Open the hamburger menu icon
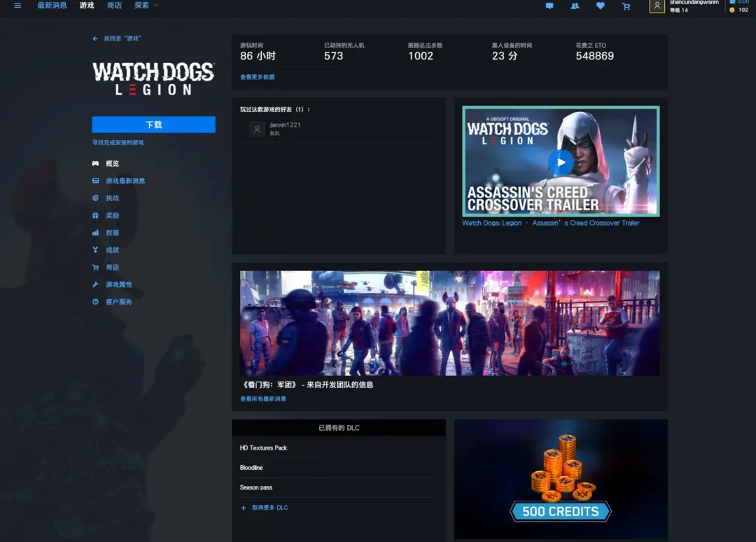 pyautogui.click(x=17, y=6)
